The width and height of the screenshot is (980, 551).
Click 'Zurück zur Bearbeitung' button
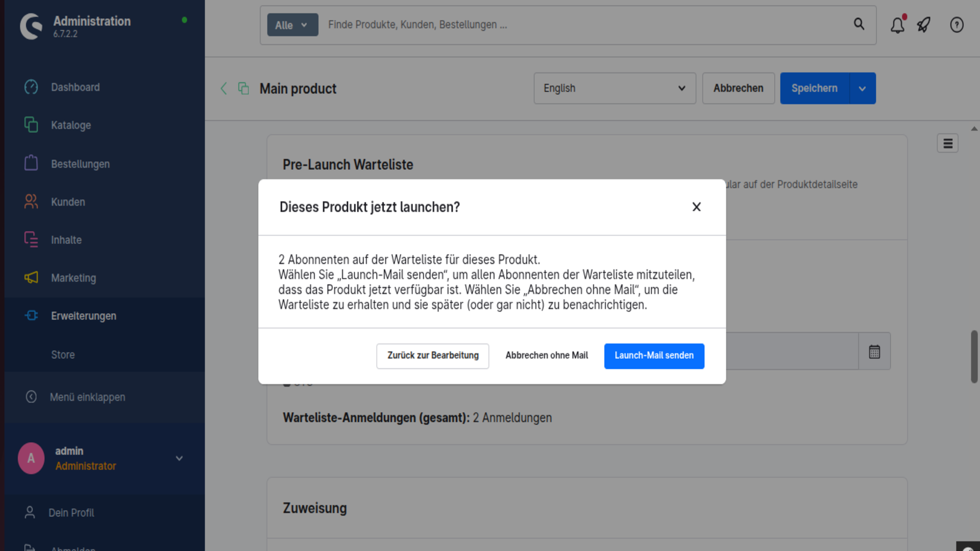tap(433, 356)
